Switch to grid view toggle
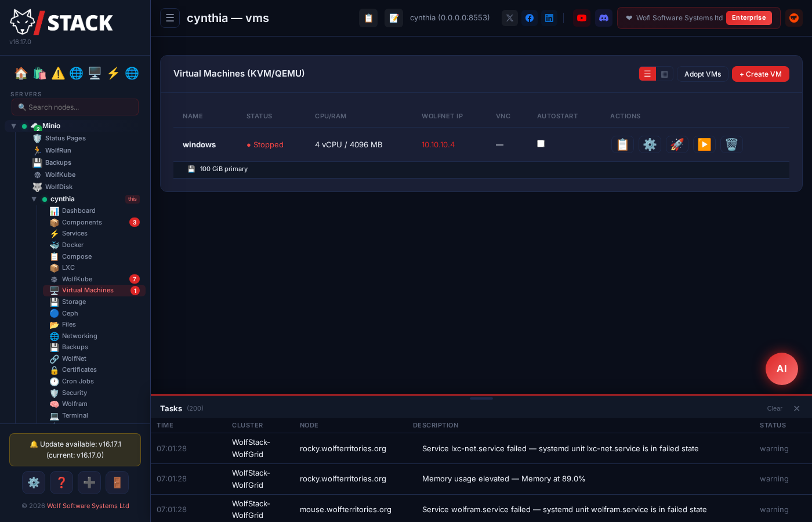The width and height of the screenshot is (812, 522). [x=665, y=74]
